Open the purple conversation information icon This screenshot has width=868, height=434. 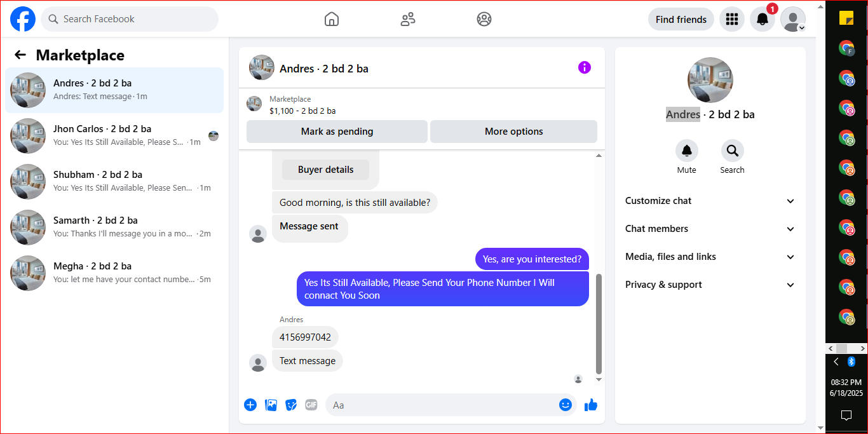point(585,67)
